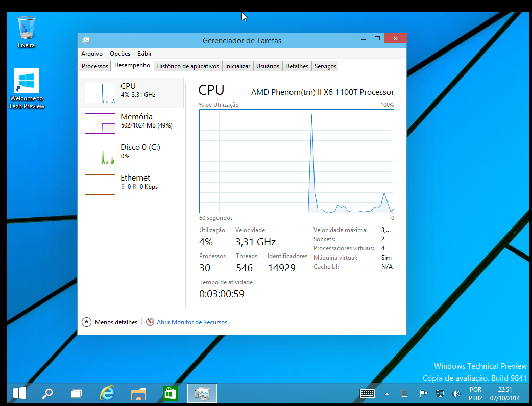Viewport: 532px width, 406px height.
Task: Click the CPU utilization graph area
Action: click(297, 161)
